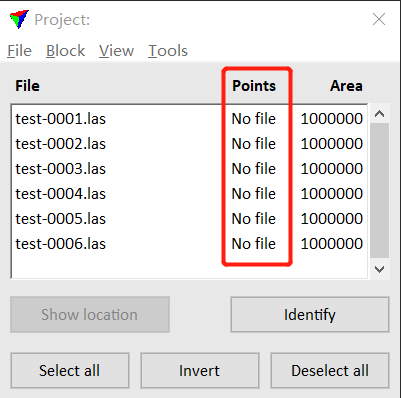Select the test-0006.las block
This screenshot has height=398, width=401.
(189, 244)
